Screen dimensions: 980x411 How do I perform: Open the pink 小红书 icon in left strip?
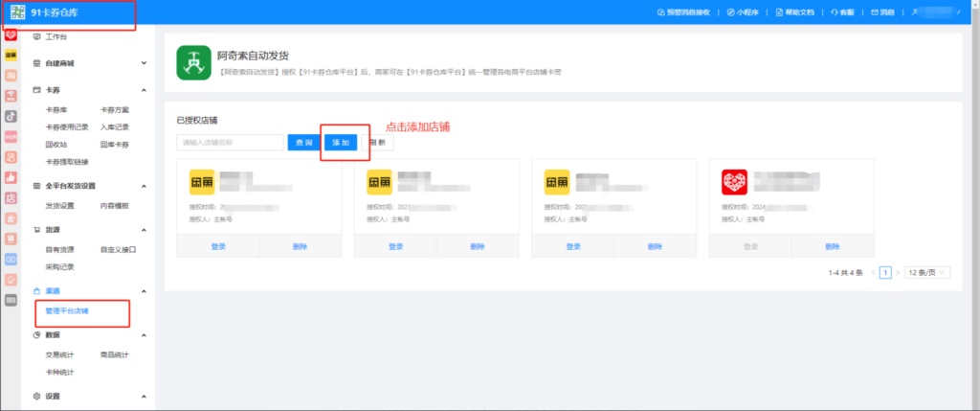click(11, 136)
